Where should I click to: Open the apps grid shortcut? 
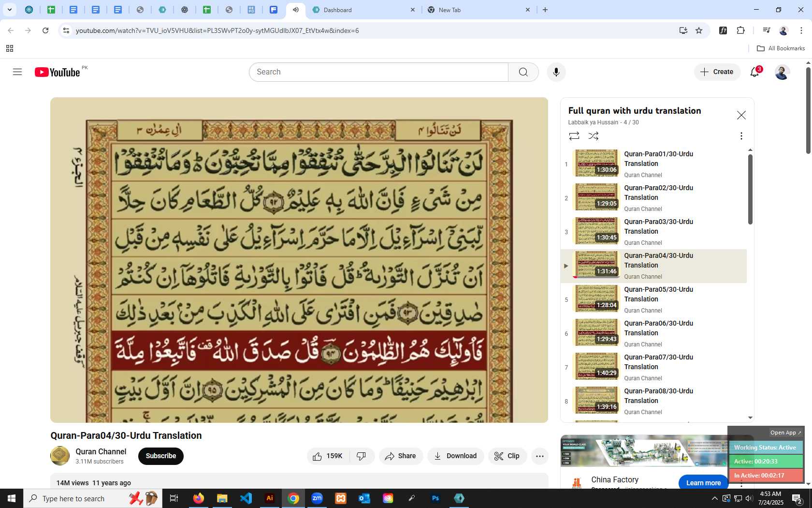[x=9, y=48]
